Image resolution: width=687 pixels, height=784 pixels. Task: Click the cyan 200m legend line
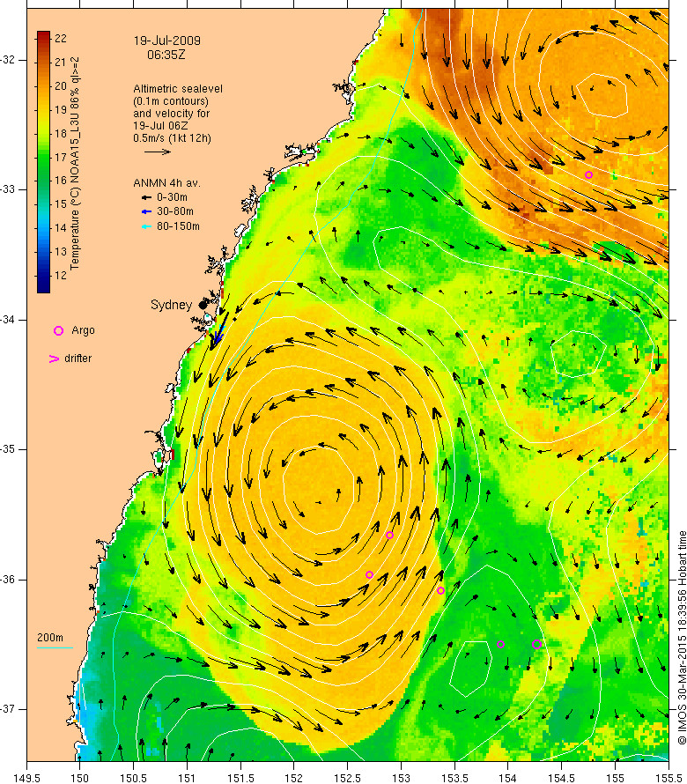point(55,648)
